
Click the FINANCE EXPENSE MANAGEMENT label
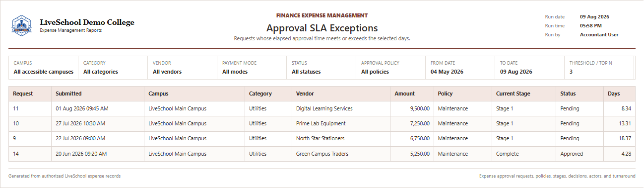322,15
